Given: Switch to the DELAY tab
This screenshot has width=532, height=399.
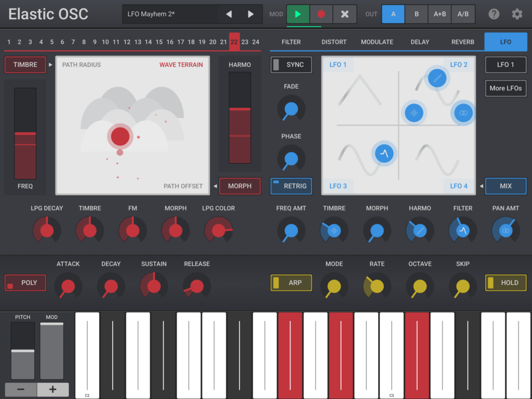Looking at the screenshot, I should 420,42.
